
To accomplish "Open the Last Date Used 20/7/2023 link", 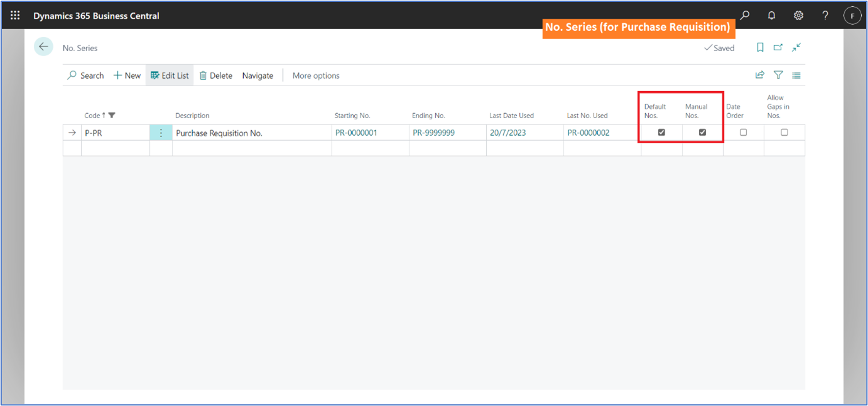I will [507, 133].
